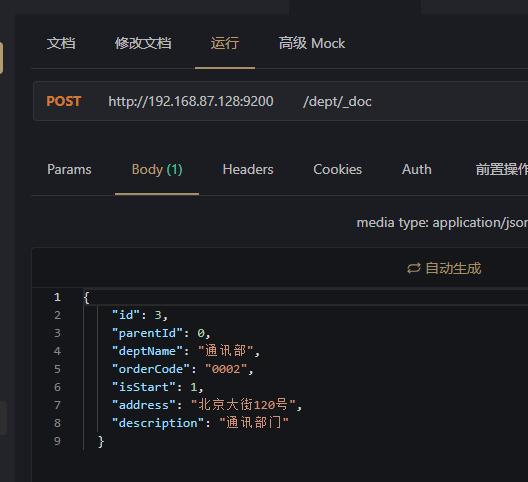Click the "description" key

(158, 423)
